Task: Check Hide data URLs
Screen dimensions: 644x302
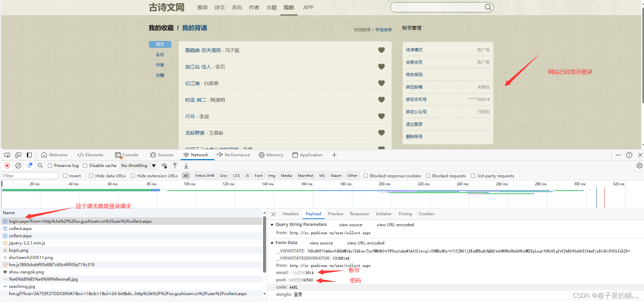Action: pos(91,176)
